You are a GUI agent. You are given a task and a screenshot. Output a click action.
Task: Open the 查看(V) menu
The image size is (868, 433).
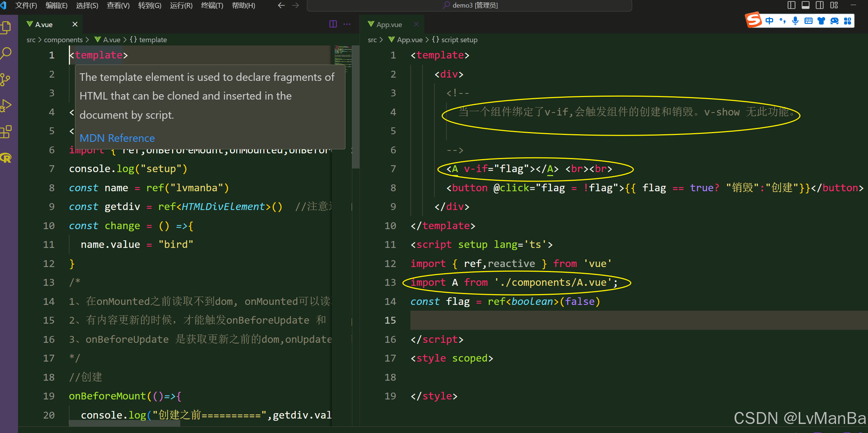pos(118,5)
